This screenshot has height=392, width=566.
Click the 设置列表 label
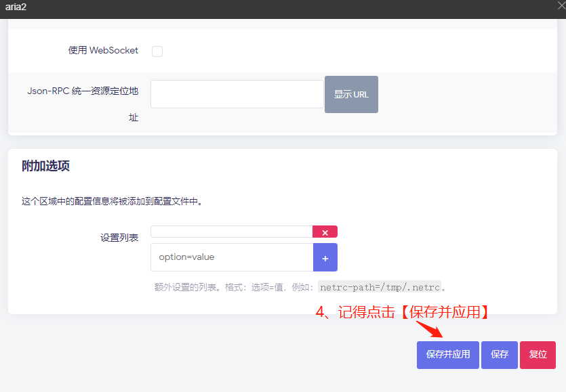[119, 238]
